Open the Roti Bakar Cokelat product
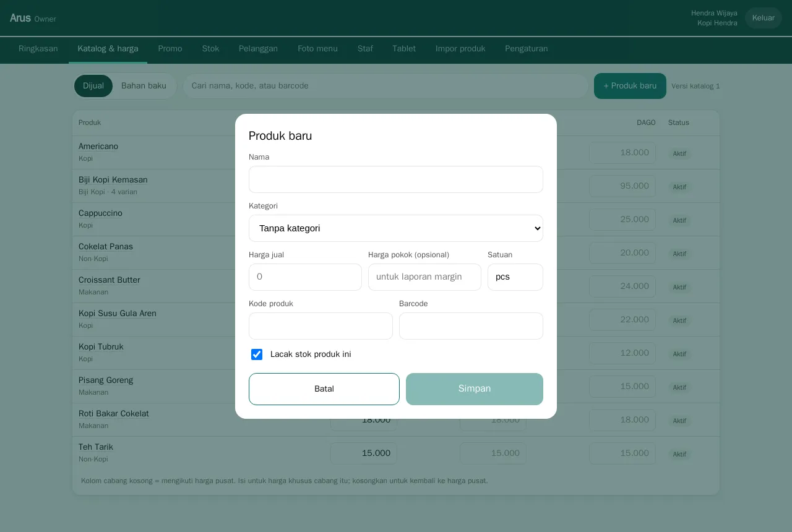Image resolution: width=792 pixels, height=532 pixels. click(114, 414)
